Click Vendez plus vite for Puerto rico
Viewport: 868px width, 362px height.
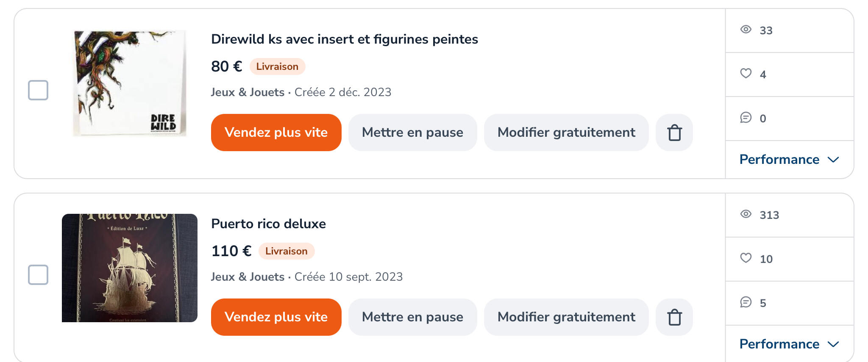[276, 317]
